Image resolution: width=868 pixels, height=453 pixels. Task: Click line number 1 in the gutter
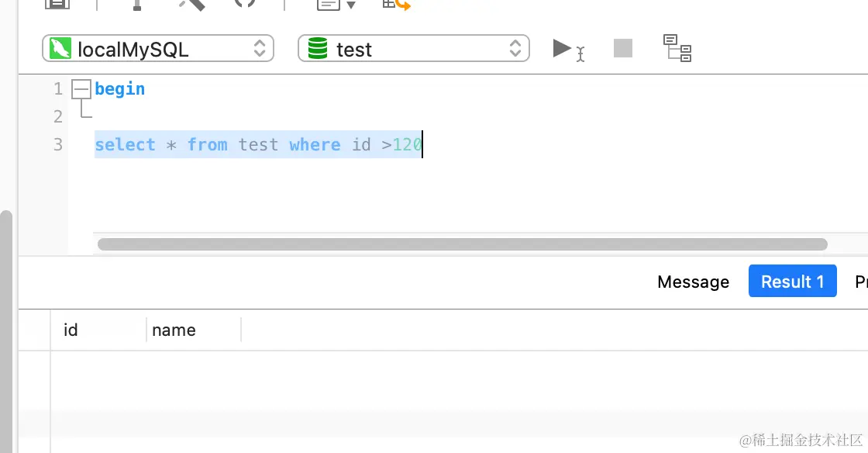[x=58, y=88]
